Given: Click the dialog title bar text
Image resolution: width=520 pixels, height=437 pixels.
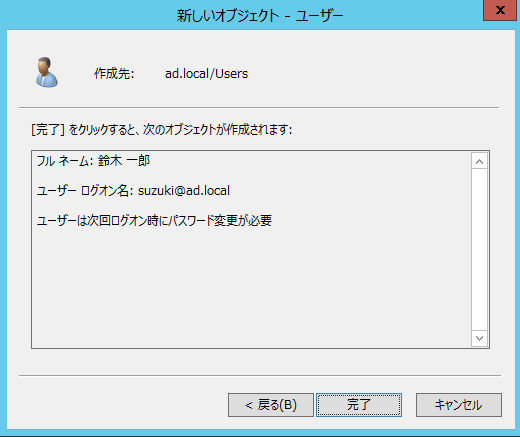Looking at the screenshot, I should (260, 16).
